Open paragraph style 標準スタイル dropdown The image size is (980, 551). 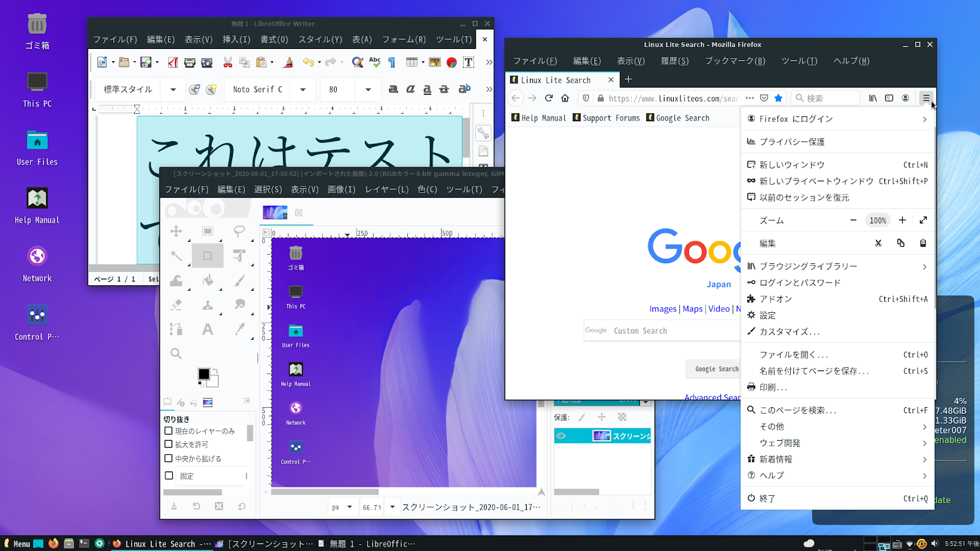pyautogui.click(x=173, y=89)
